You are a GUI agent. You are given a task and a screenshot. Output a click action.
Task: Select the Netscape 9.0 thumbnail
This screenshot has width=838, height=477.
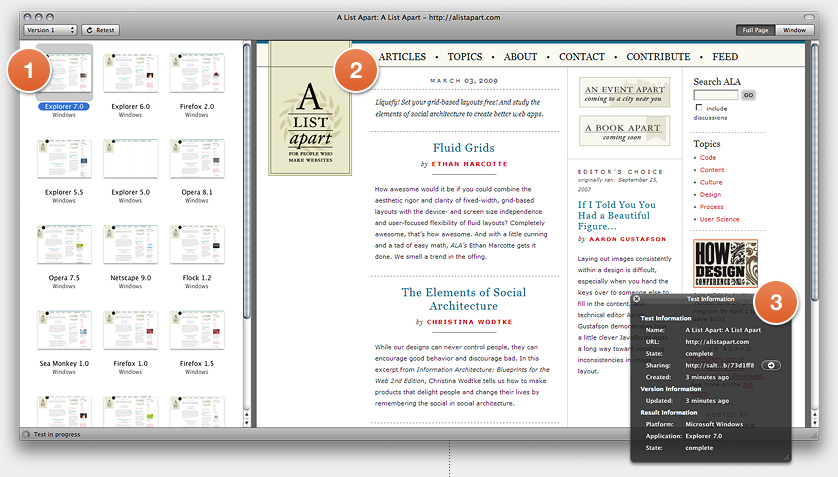(x=130, y=244)
